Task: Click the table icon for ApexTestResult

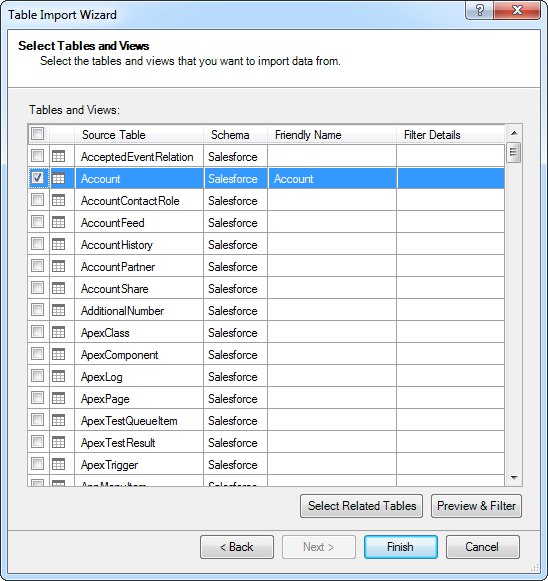Action: [x=59, y=442]
